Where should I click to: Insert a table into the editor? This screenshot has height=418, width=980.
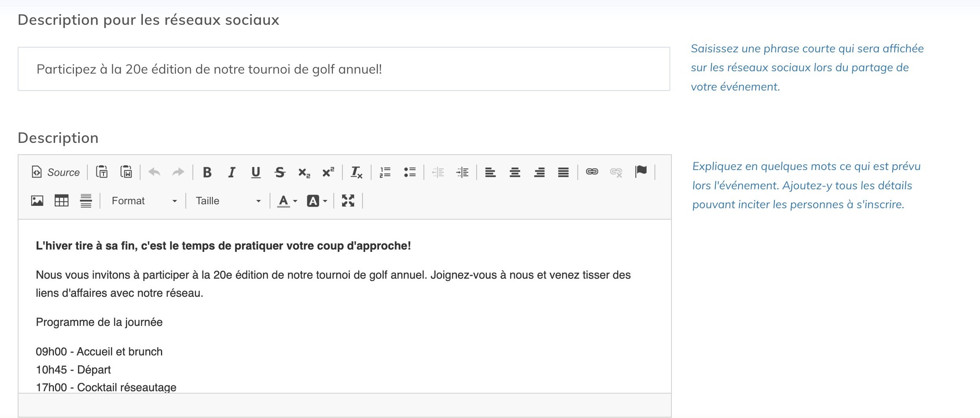[61, 201]
